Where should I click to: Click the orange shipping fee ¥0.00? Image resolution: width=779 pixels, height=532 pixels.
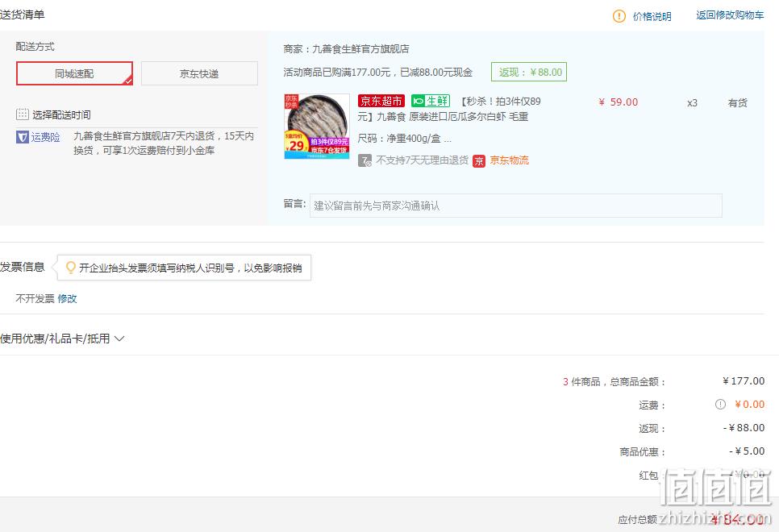[x=750, y=405]
